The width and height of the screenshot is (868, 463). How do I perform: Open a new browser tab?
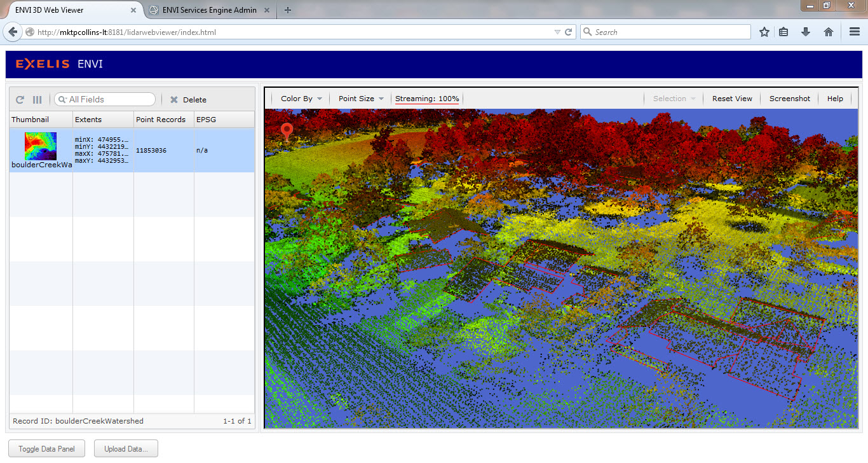click(288, 10)
